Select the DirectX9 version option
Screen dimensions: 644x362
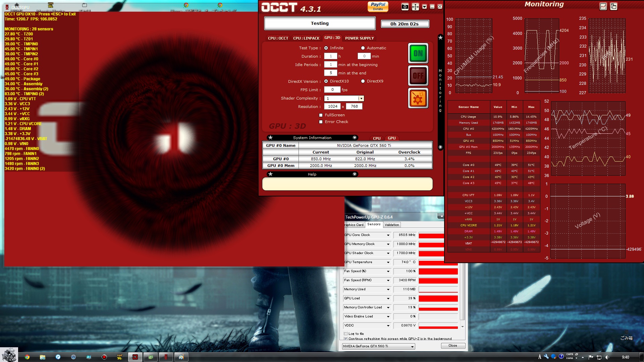(x=363, y=81)
